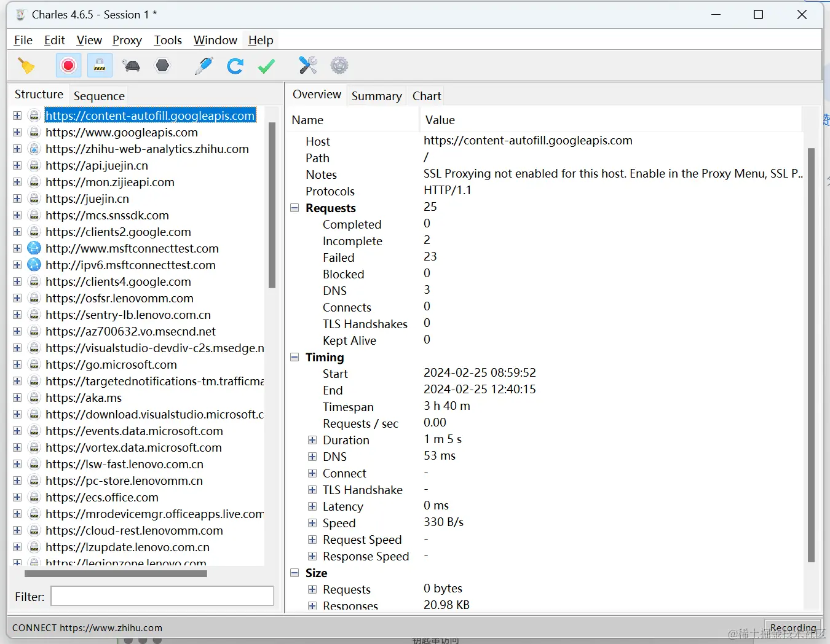Image resolution: width=830 pixels, height=644 pixels.
Task: Open the View menu
Action: coord(89,40)
